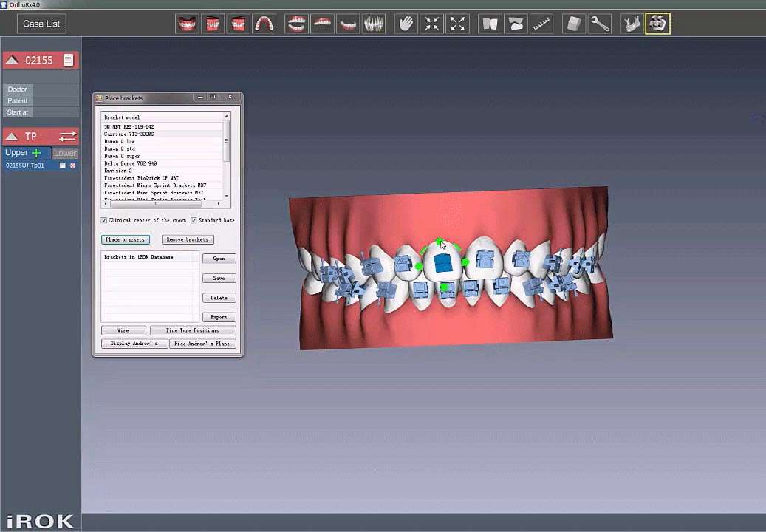Select the 0215SUJ_Tp01 treatment plan entry

25,166
